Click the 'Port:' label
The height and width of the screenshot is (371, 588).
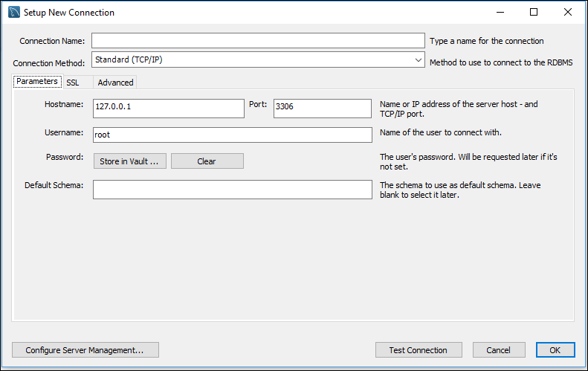point(258,104)
